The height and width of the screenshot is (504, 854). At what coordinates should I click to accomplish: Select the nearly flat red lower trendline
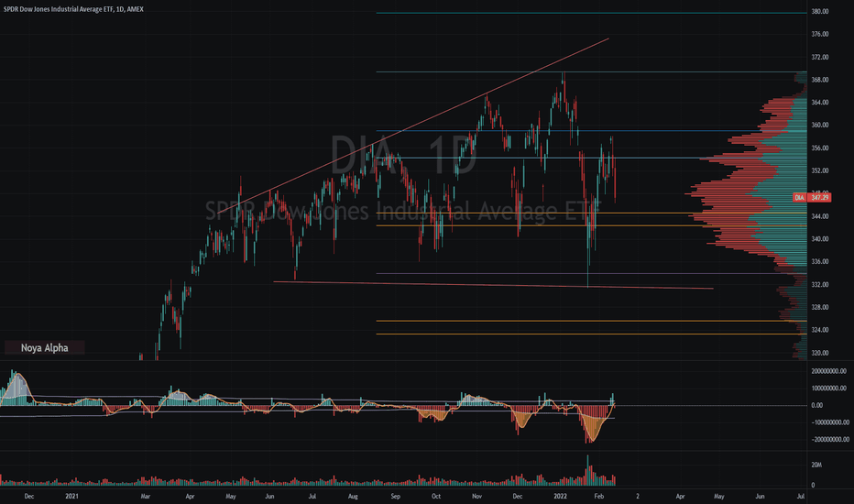pyautogui.click(x=493, y=285)
